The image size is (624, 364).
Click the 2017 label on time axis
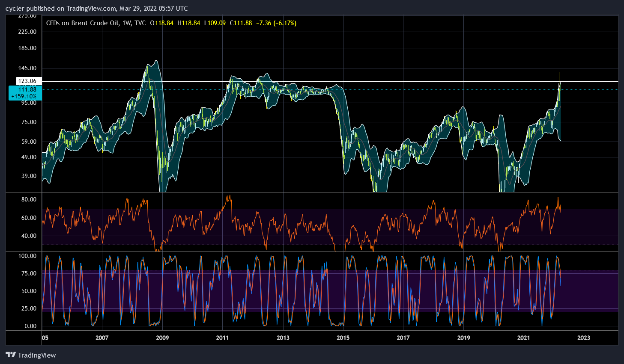tap(403, 337)
